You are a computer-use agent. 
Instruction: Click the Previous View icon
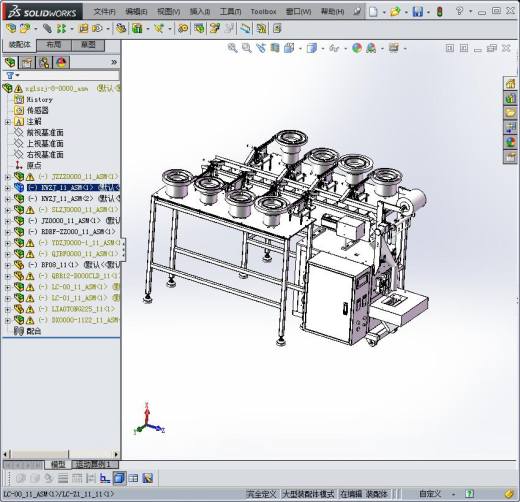[x=261, y=48]
